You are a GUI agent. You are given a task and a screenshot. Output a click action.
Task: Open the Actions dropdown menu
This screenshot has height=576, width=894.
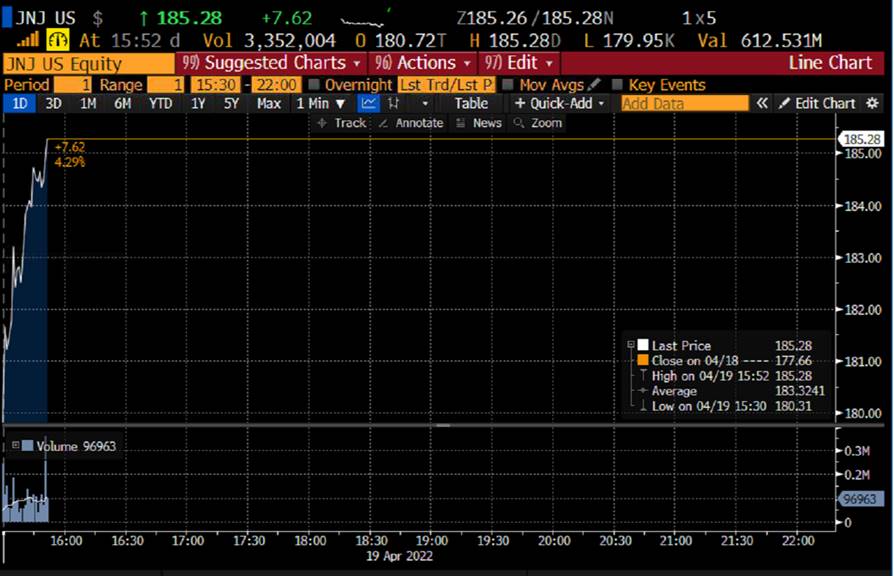pyautogui.click(x=423, y=63)
